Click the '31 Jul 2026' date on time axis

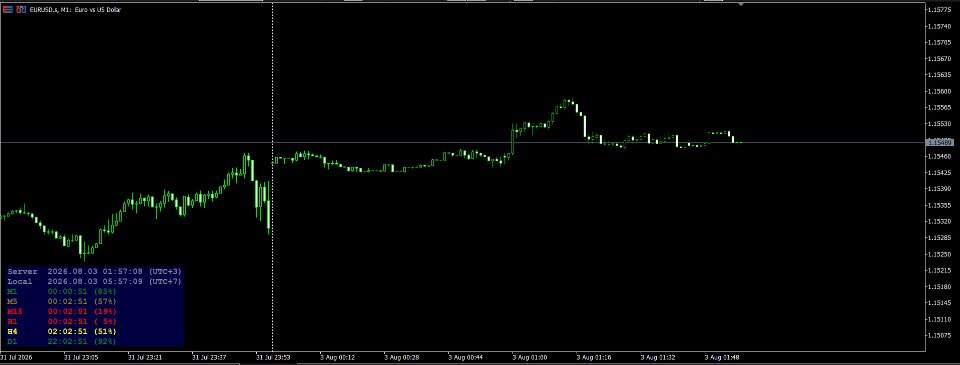click(16, 356)
